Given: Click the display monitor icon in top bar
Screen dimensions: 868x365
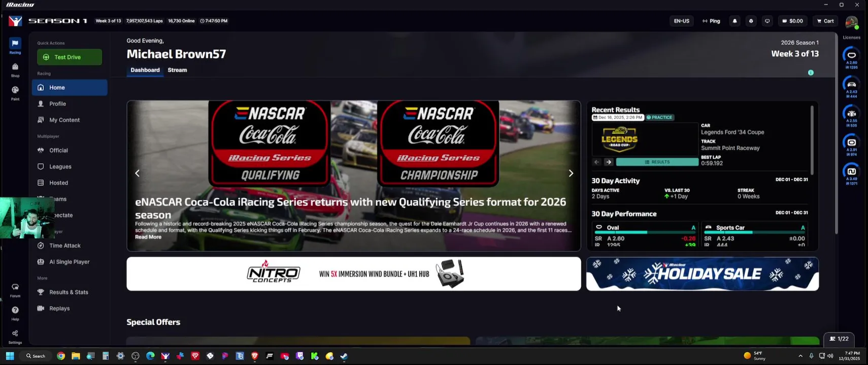Looking at the screenshot, I should click(767, 21).
